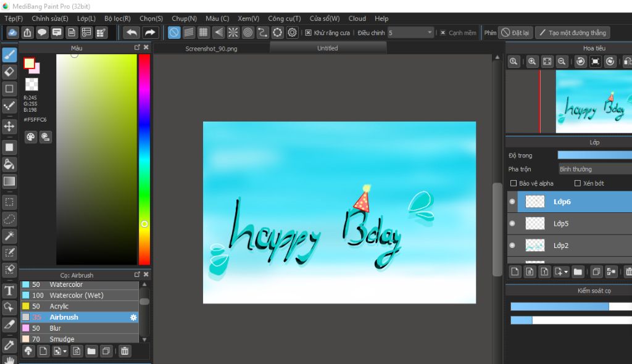Open the Bộ lọc(R) menu

[117, 19]
